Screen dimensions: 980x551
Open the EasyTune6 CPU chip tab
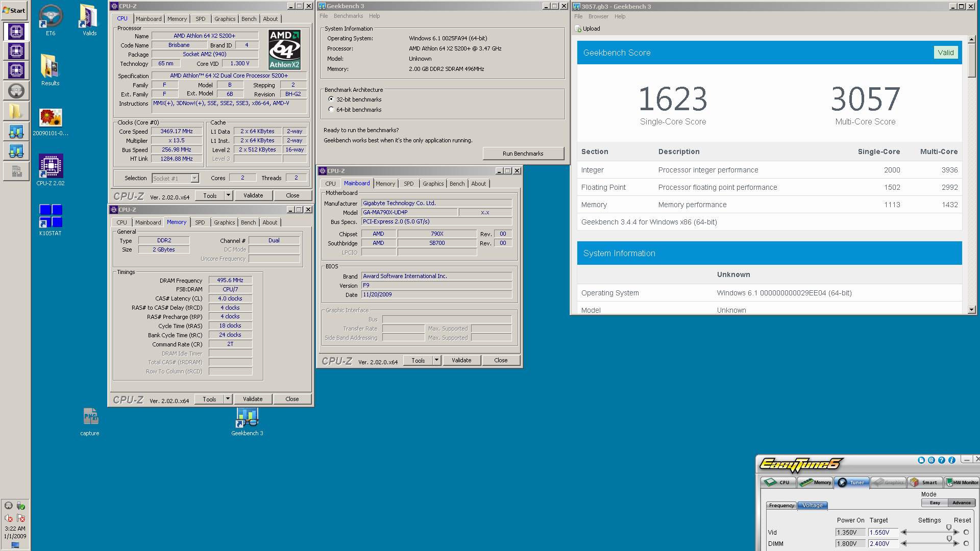coord(778,482)
